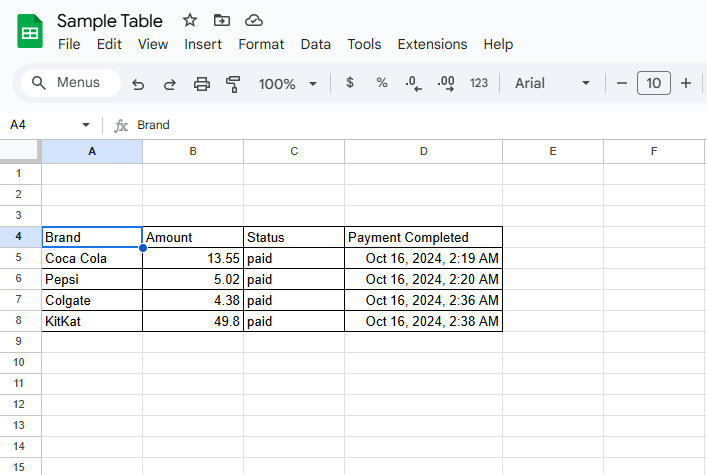
Task: Open the Arial font dropdown
Action: coord(552,83)
